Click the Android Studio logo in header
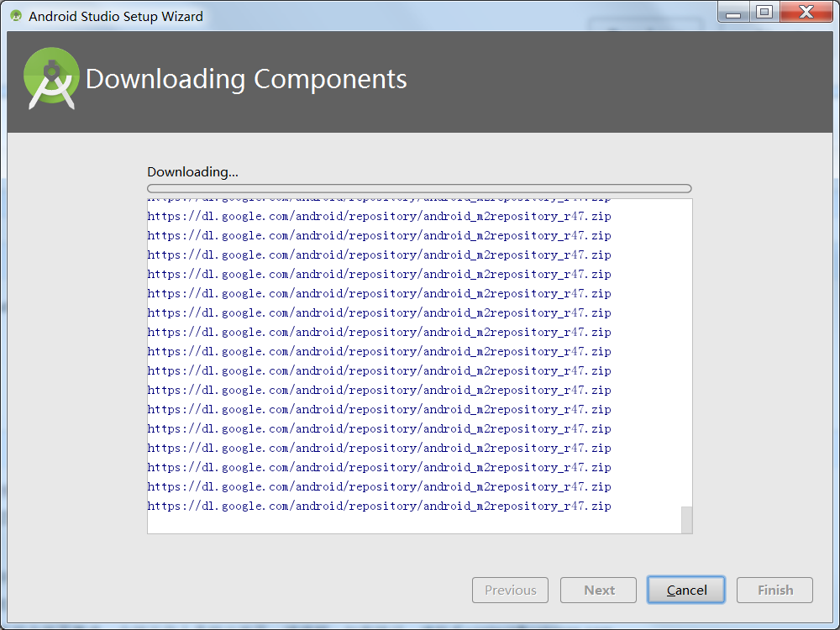 (x=51, y=78)
